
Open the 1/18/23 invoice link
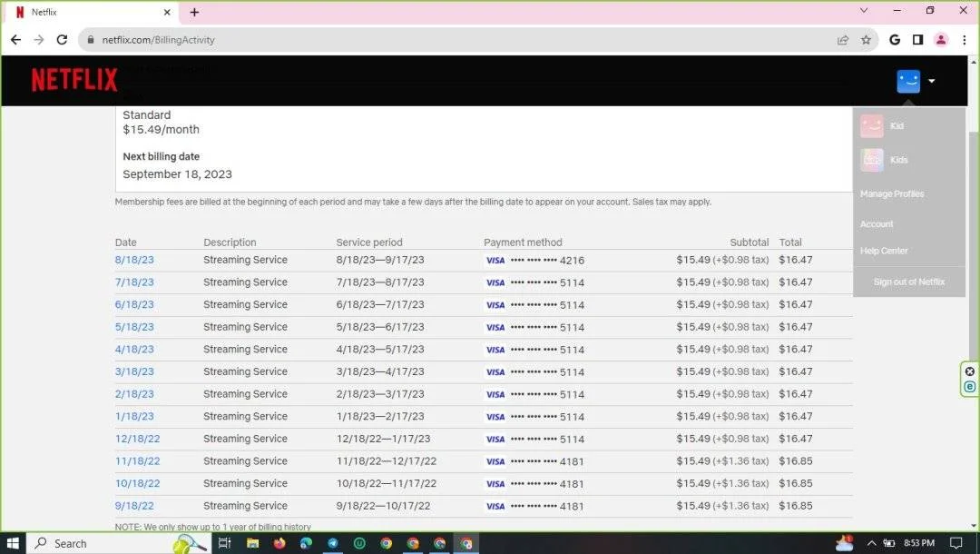click(134, 417)
